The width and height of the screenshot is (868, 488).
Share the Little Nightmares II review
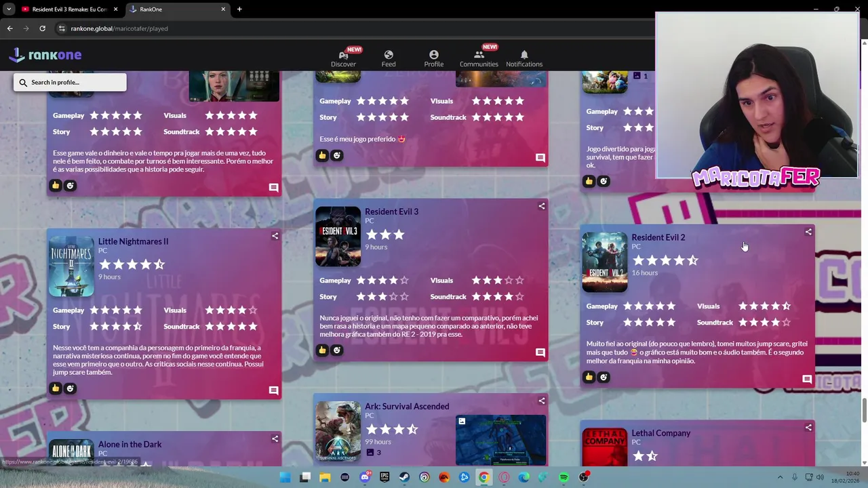[275, 236]
